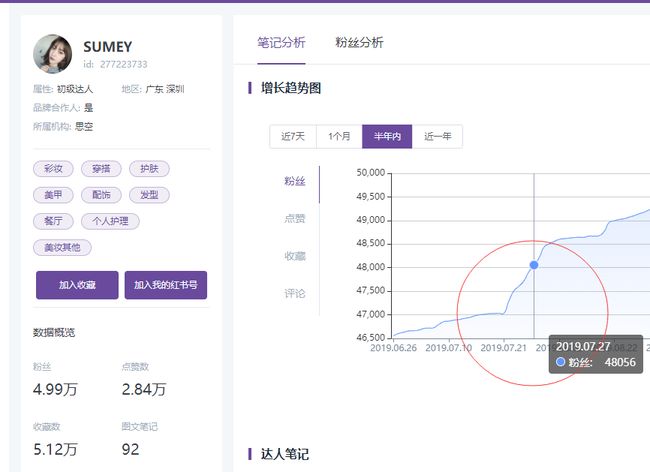Screen dimensions: 650x472
Task: Click the 2019.07.21 axis label
Action: pos(504,348)
